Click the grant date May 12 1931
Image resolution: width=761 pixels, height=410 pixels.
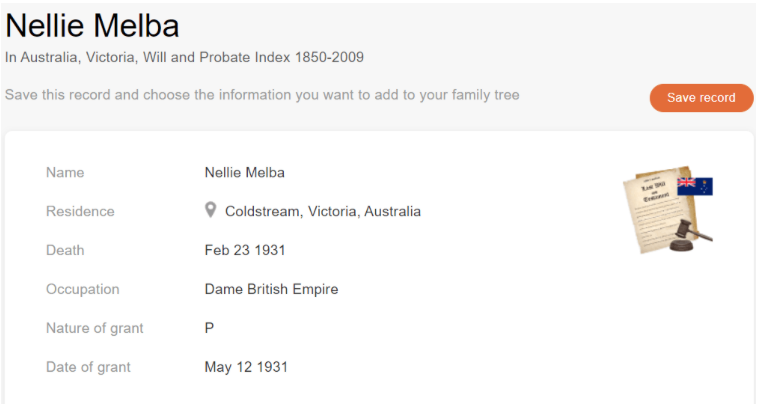click(x=246, y=367)
